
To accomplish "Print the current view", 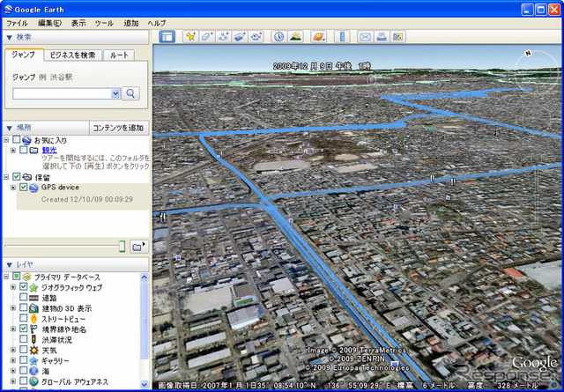I will [x=382, y=37].
